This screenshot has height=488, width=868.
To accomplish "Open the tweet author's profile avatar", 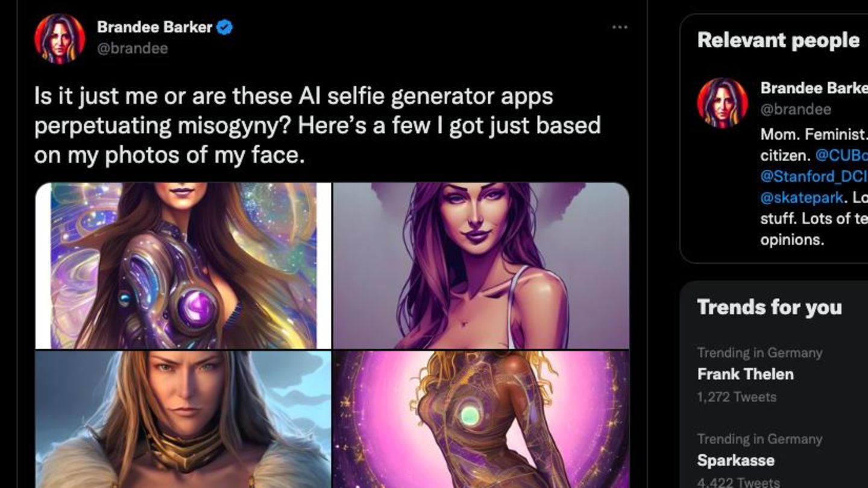I will click(x=59, y=38).
